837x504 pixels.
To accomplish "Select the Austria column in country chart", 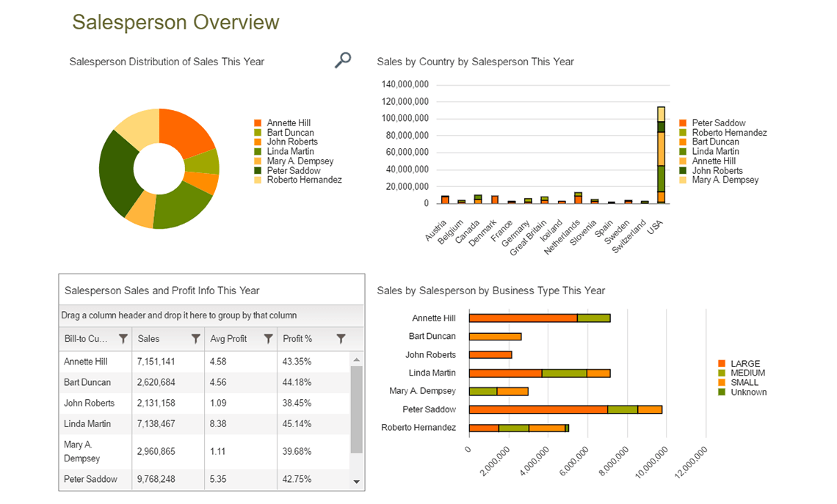I will pos(445,200).
